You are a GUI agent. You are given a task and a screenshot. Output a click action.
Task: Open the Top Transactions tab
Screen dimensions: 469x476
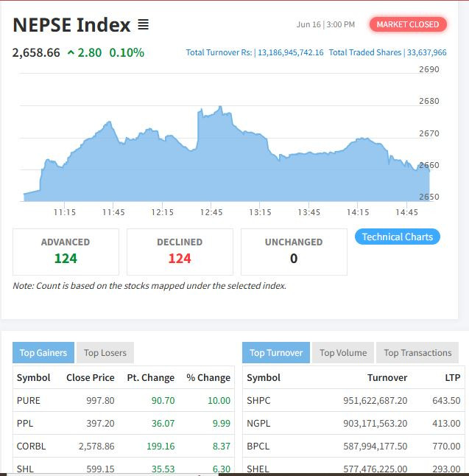click(417, 353)
